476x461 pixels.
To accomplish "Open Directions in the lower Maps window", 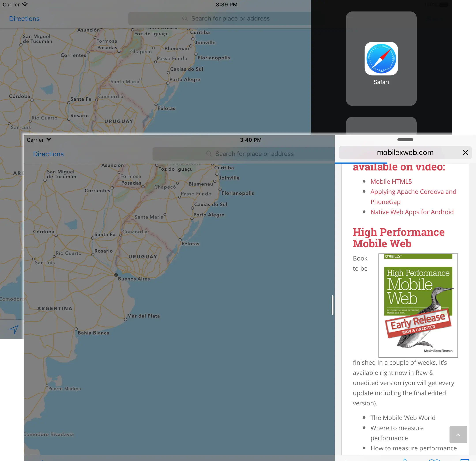I will click(48, 154).
